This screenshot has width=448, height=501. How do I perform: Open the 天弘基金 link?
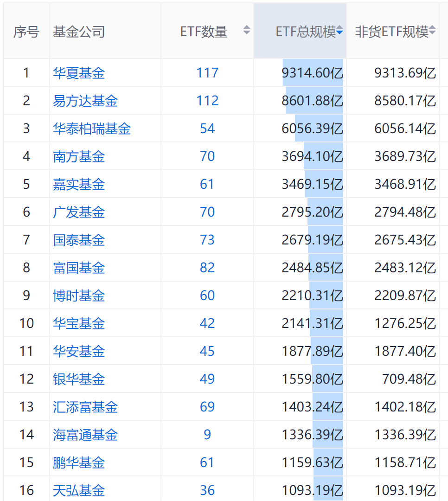tap(79, 490)
